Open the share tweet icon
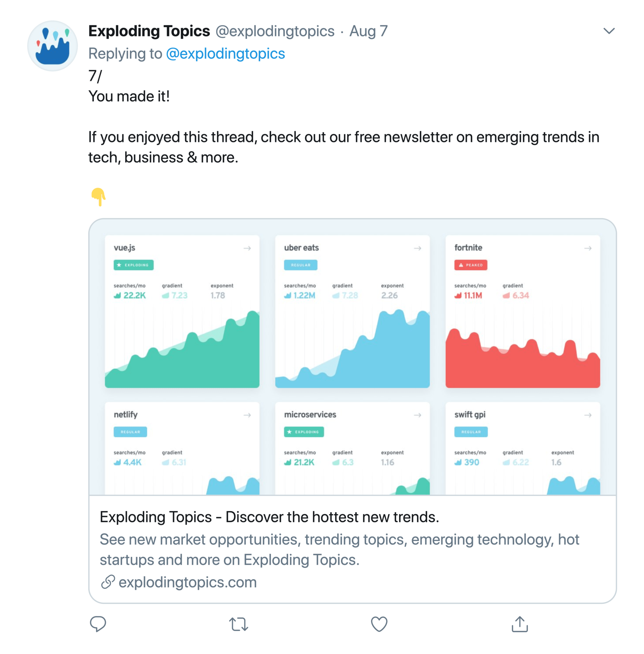This screenshot has height=654, width=644. click(520, 624)
